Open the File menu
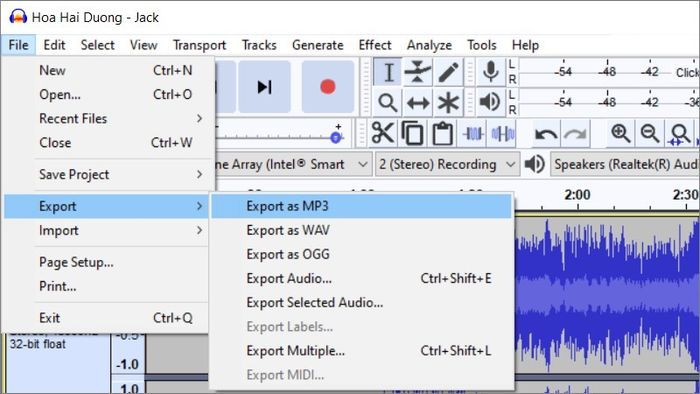 point(18,45)
